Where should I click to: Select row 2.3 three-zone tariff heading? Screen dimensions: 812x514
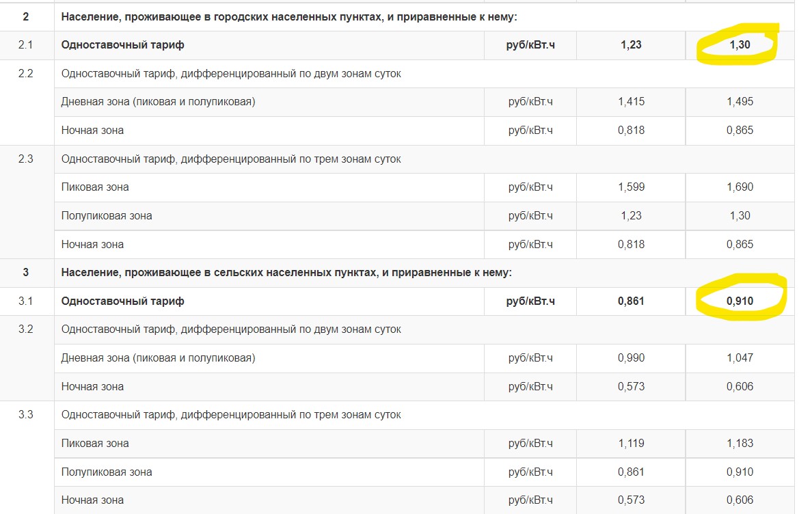[231, 159]
